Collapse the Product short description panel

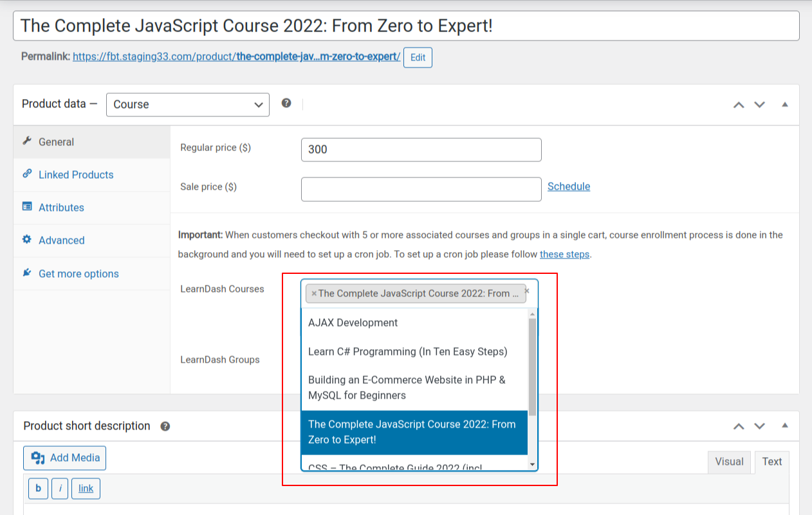pos(784,426)
